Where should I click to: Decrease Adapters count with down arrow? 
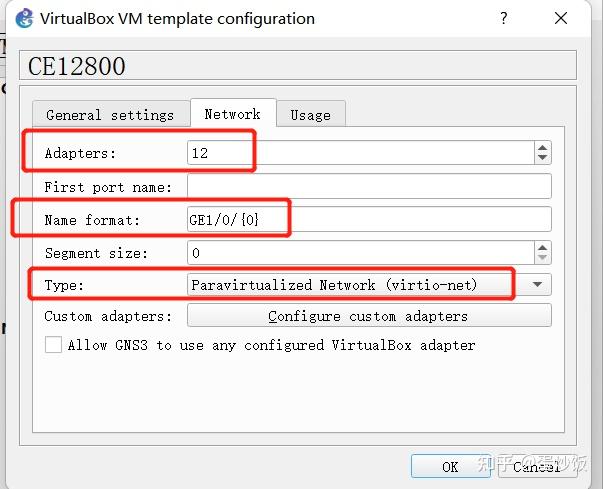(542, 158)
